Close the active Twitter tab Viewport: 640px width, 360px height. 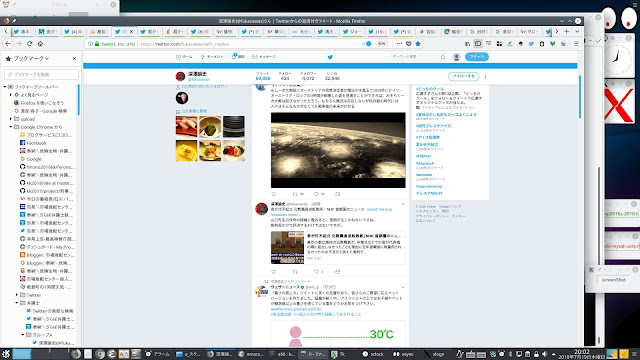(x=131, y=31)
